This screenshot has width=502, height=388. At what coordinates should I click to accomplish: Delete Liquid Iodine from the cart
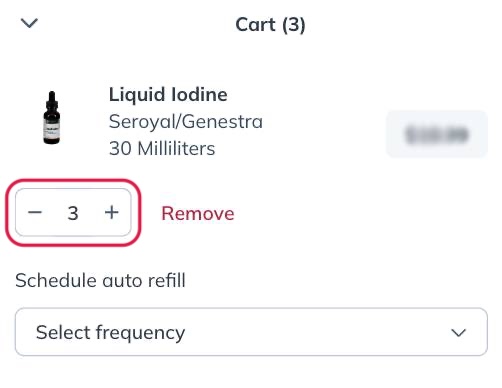coord(198,213)
